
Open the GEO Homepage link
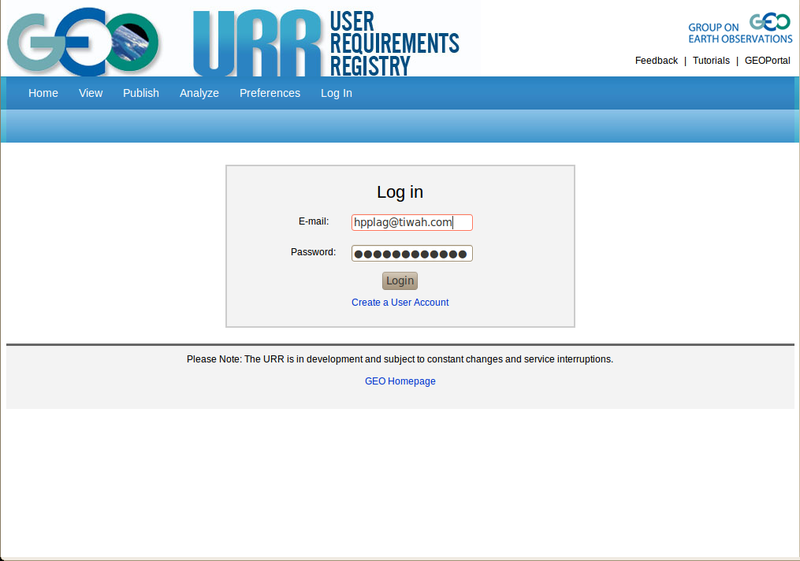(x=400, y=381)
